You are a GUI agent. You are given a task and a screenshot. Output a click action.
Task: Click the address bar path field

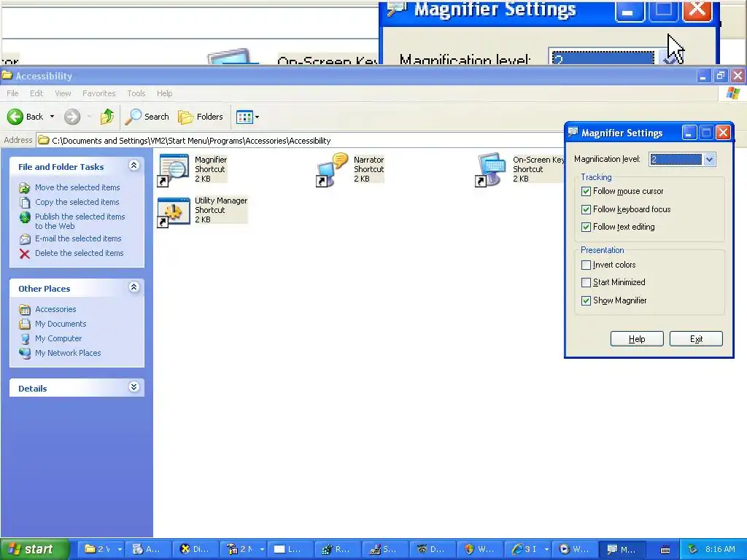[300, 141]
